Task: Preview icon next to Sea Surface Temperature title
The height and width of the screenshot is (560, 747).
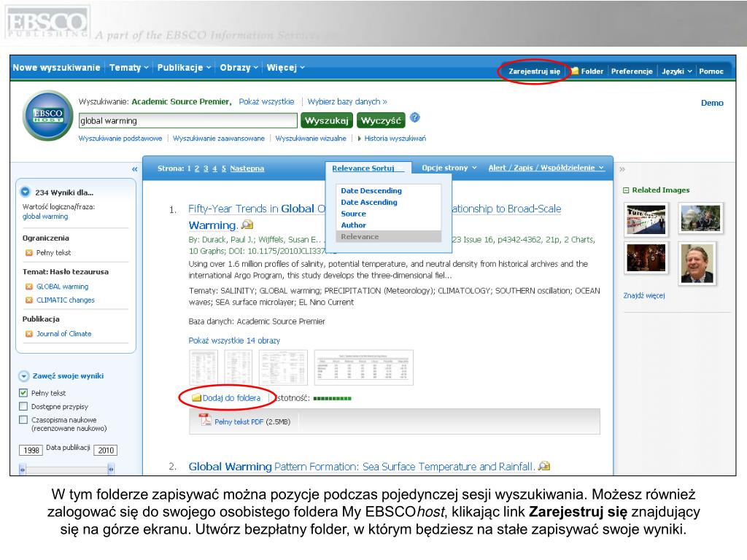Action: (544, 466)
